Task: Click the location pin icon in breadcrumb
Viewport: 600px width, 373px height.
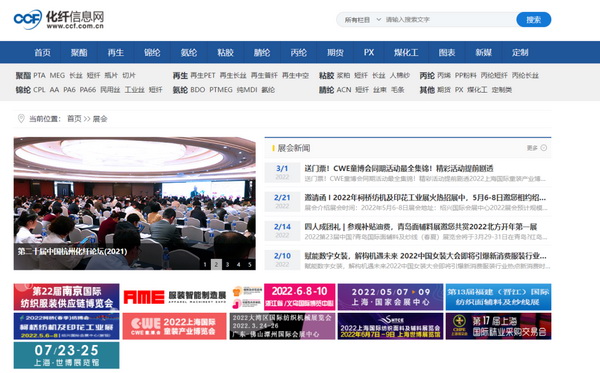Action: [x=21, y=119]
